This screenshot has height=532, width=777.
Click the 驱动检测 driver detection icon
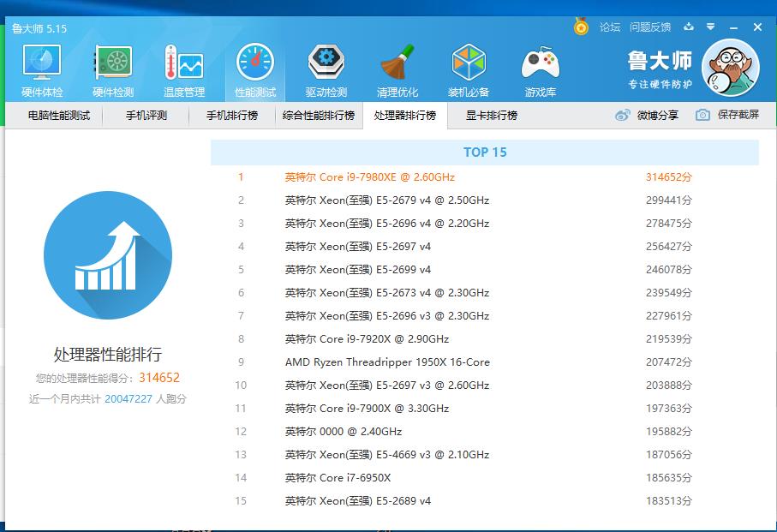pos(326,69)
